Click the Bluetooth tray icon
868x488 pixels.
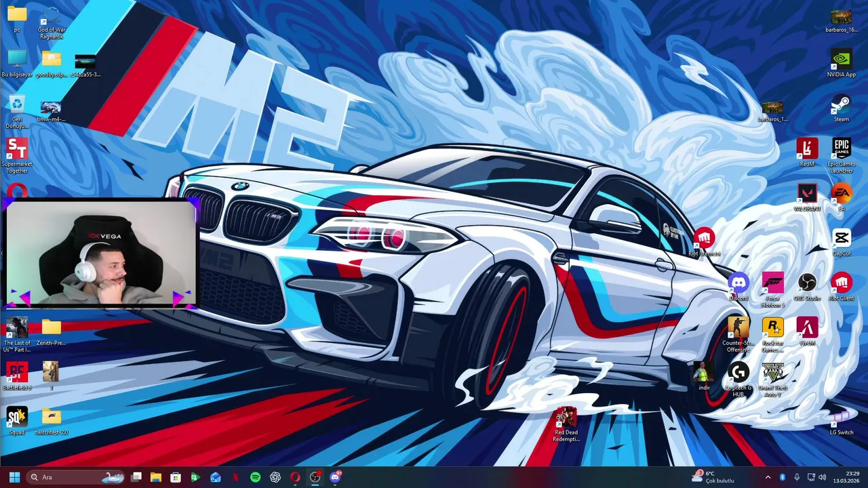coord(782,477)
